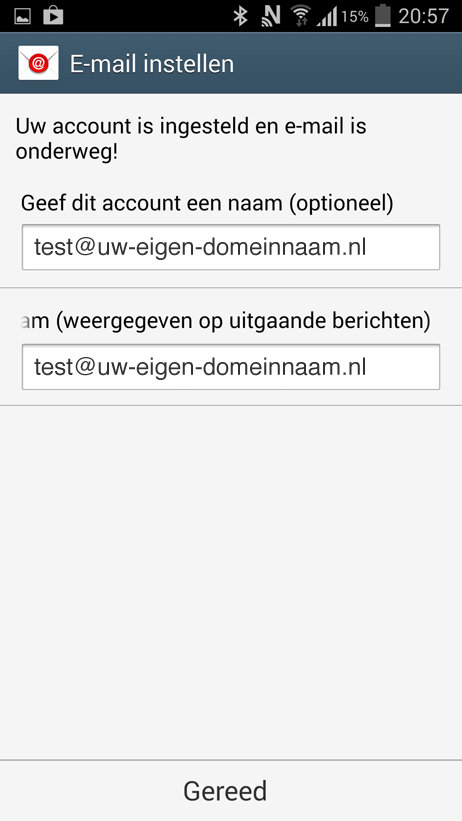Tap the Bluetooth status icon
The width and height of the screenshot is (462, 821).
tap(240, 16)
